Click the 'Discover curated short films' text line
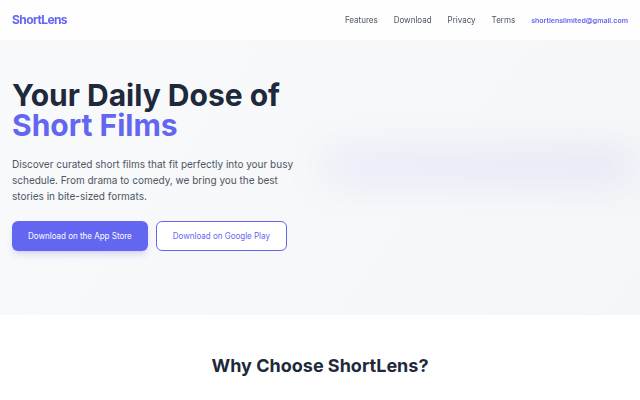 (x=153, y=164)
